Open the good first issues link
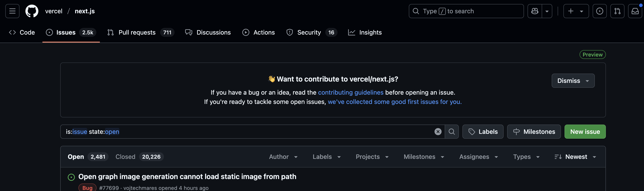The image size is (644, 191). (394, 102)
